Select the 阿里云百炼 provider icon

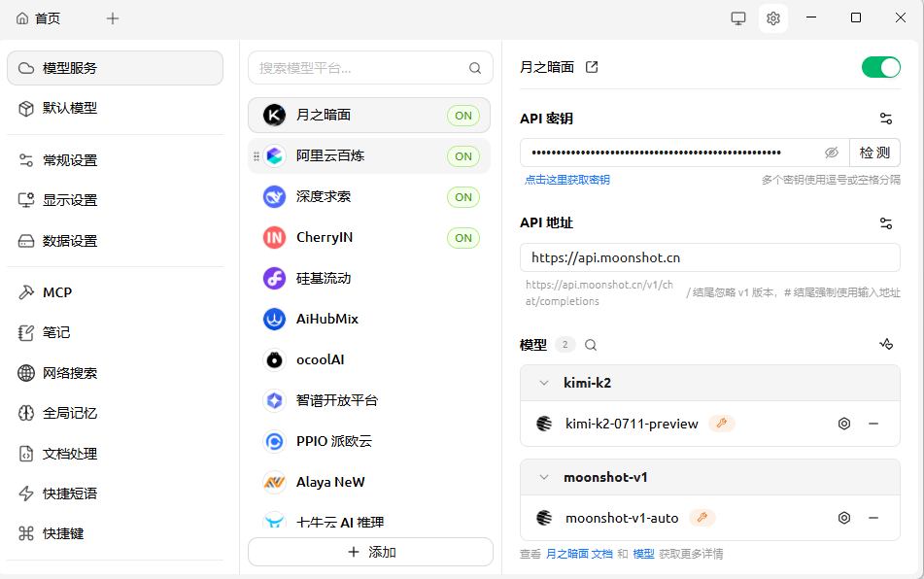coord(274,156)
